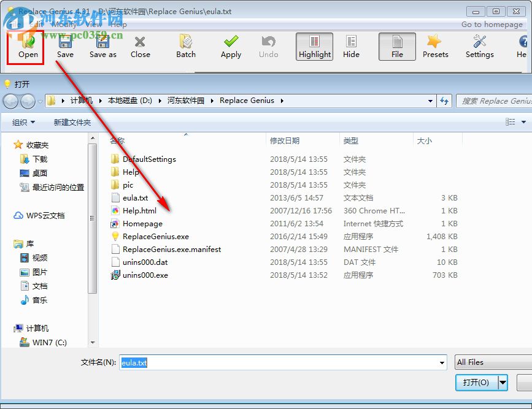
Task: Select 下载 in the navigation pane
Action: 40,159
